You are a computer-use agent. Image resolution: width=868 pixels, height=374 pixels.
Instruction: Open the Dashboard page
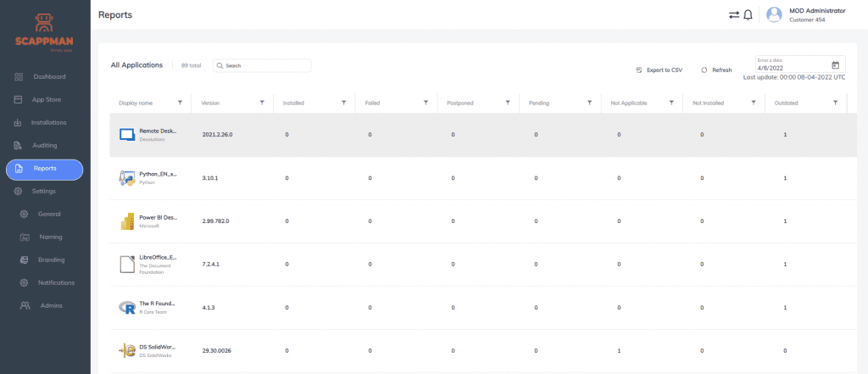(49, 76)
